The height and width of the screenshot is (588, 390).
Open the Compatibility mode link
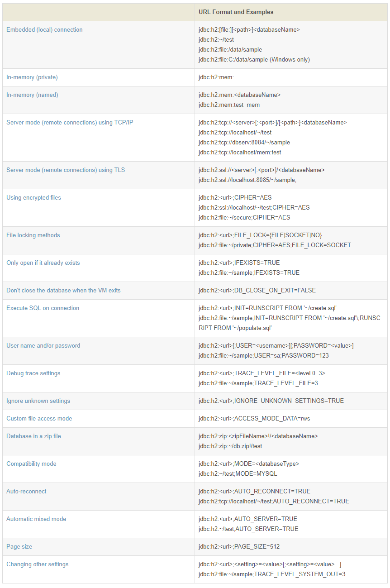(x=31, y=464)
